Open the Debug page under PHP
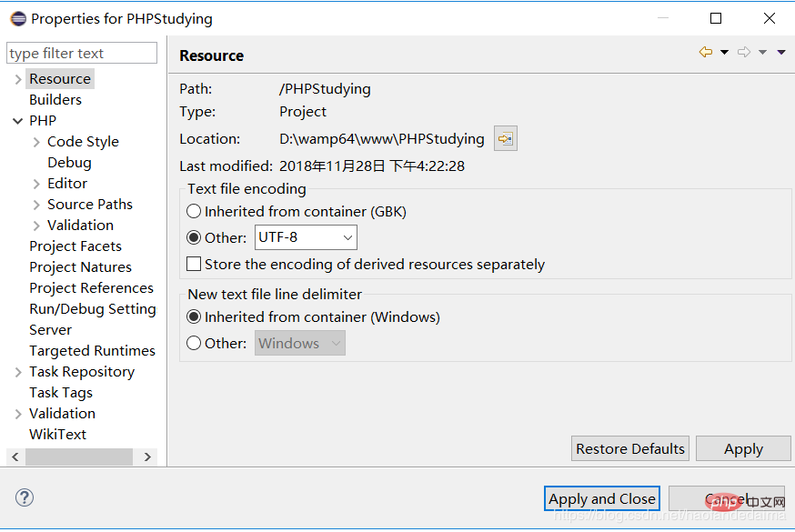 [x=69, y=163]
